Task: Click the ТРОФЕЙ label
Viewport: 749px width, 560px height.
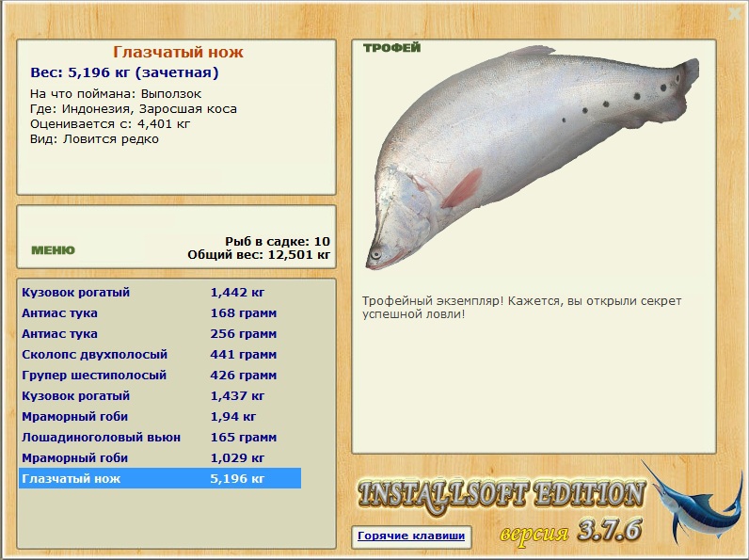Action: [392, 48]
